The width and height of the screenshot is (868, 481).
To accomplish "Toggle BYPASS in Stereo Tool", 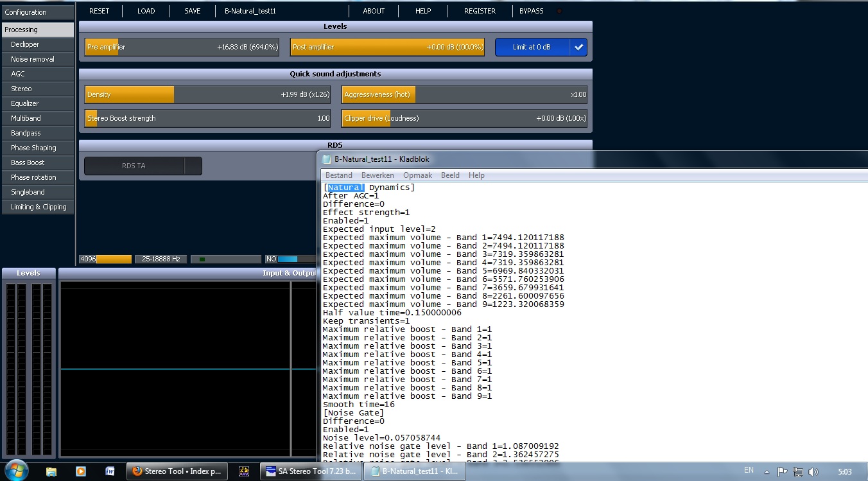I will (x=531, y=11).
